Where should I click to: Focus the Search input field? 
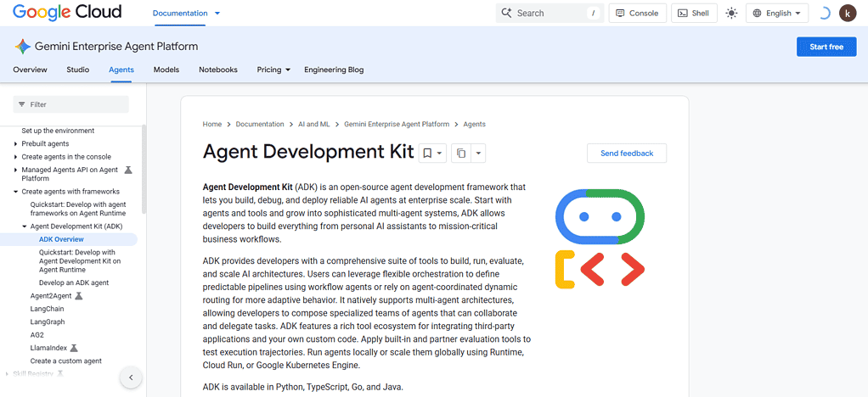pos(549,14)
